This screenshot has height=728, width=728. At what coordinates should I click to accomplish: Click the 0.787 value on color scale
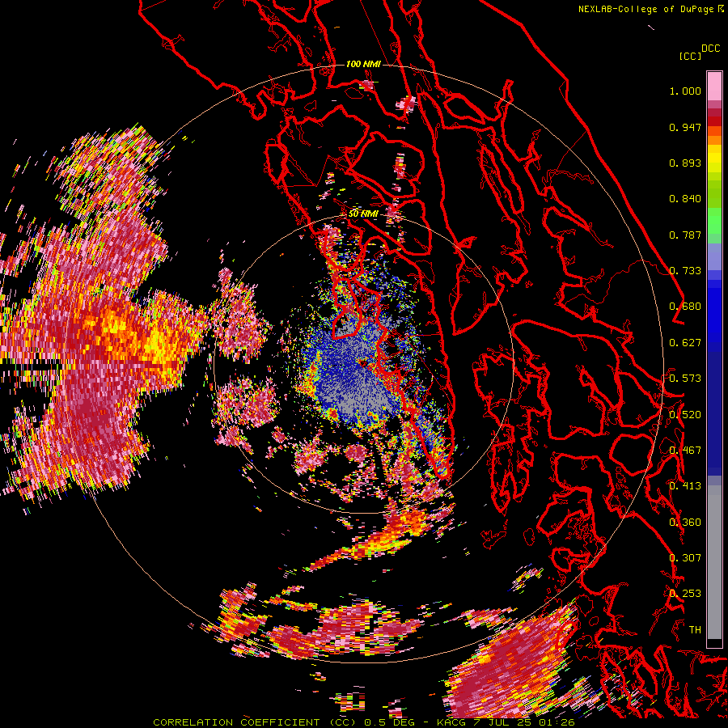coord(685,235)
